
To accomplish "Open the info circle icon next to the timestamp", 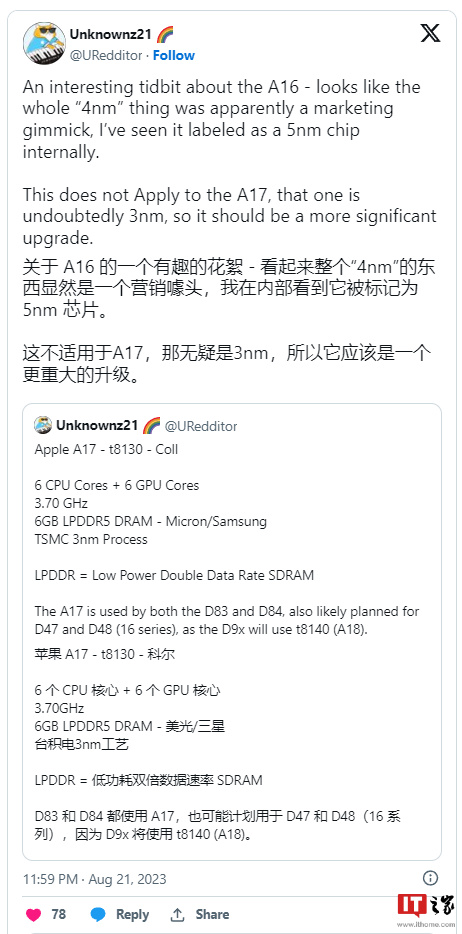I will (430, 877).
